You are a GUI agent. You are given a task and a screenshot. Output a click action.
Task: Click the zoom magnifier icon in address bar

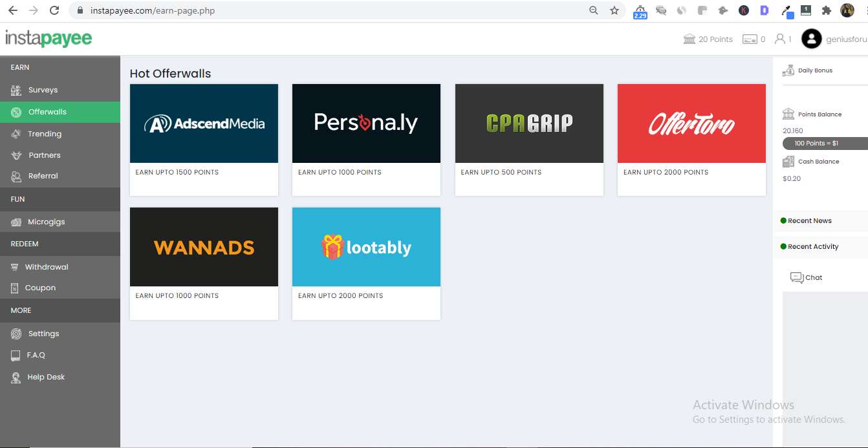point(594,10)
